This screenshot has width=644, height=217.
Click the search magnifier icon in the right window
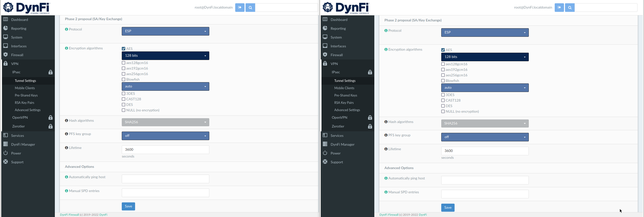(570, 8)
